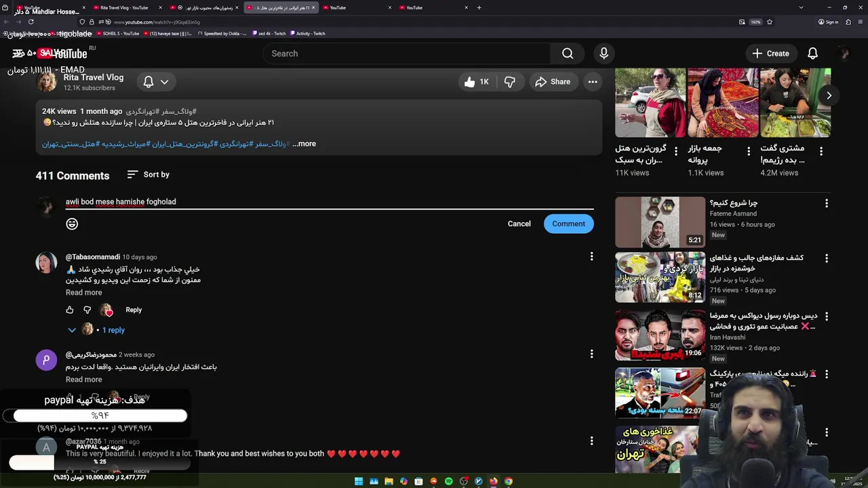Screen dimensions: 868x488
Task: Open the Iran Havashi channel link
Action: pos(728,337)
